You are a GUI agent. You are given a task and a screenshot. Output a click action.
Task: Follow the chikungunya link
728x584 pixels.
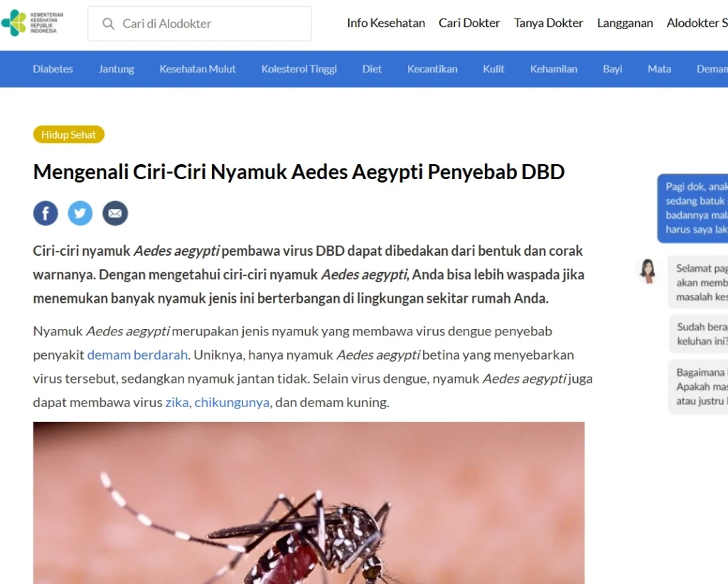click(x=232, y=402)
